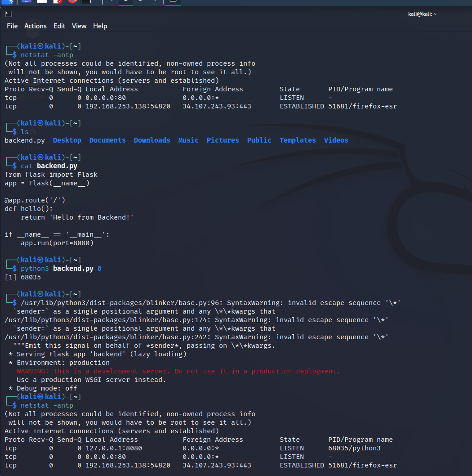472x476 pixels.
Task: Click the 'Emit this signal on behalf' line
Action: [x=144, y=346]
